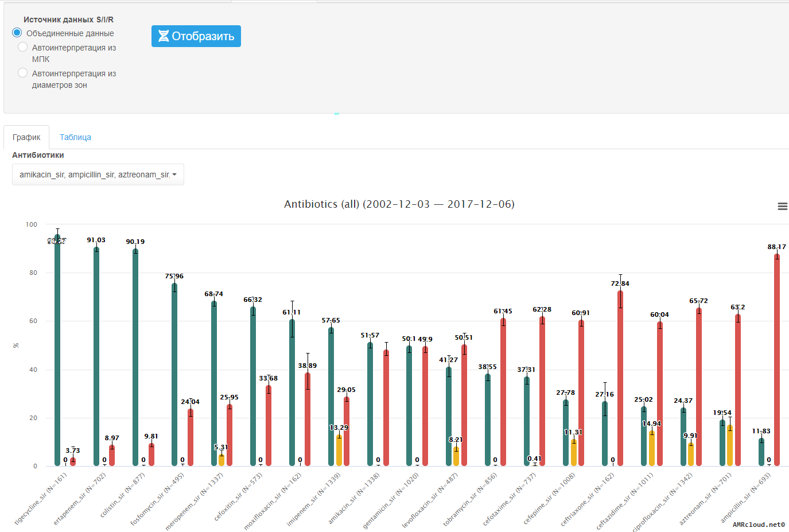Select Автоинтерпретация из МПК radio option

coord(23,47)
